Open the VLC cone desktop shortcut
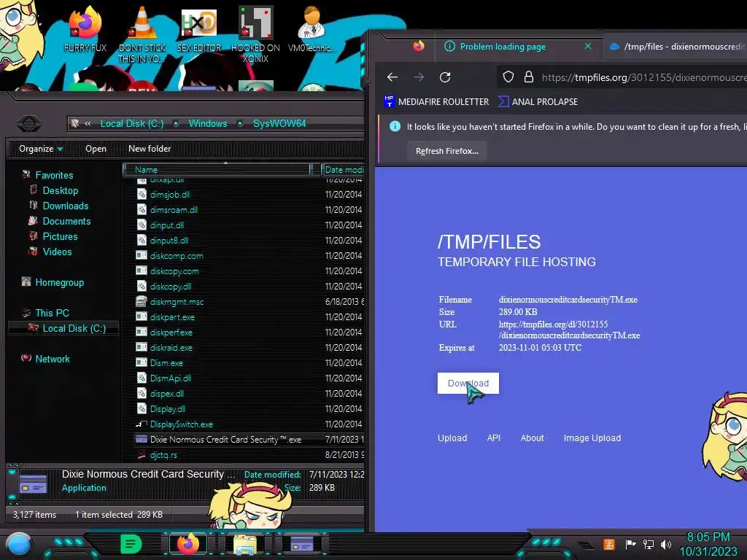Screen dimensions: 747x560 click(x=142, y=34)
